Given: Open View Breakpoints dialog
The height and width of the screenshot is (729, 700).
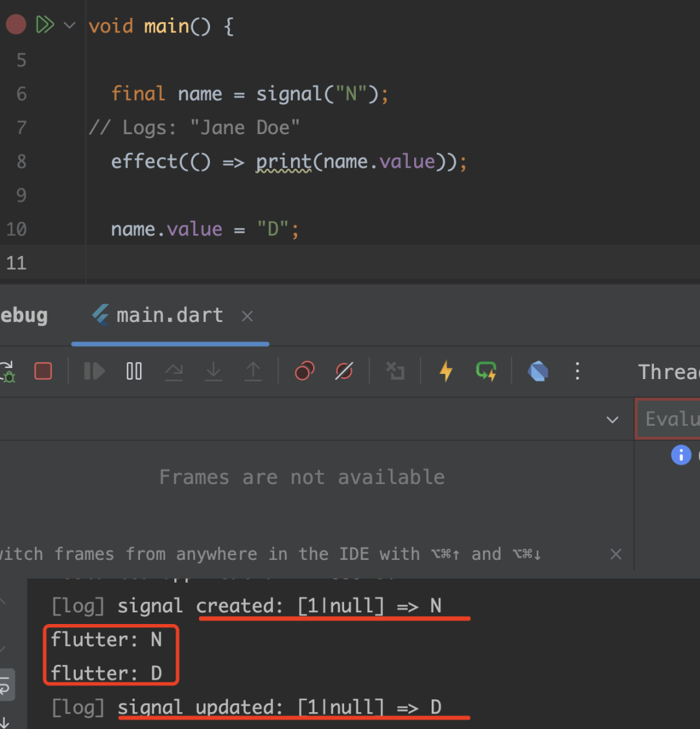Looking at the screenshot, I should [305, 371].
